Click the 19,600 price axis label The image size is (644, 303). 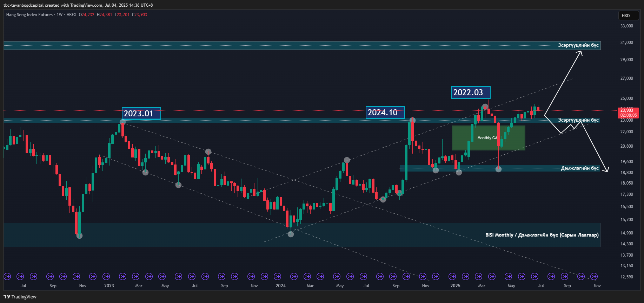pos(627,162)
